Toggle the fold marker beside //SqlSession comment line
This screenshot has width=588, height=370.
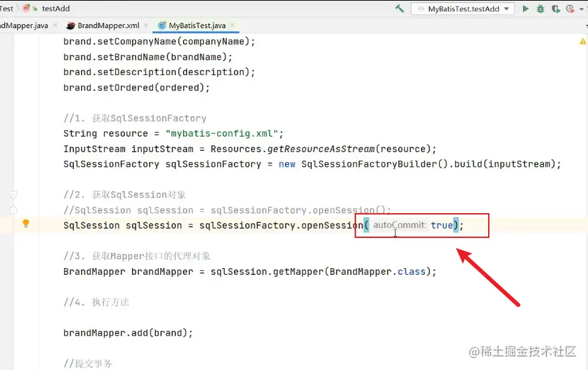click(13, 210)
